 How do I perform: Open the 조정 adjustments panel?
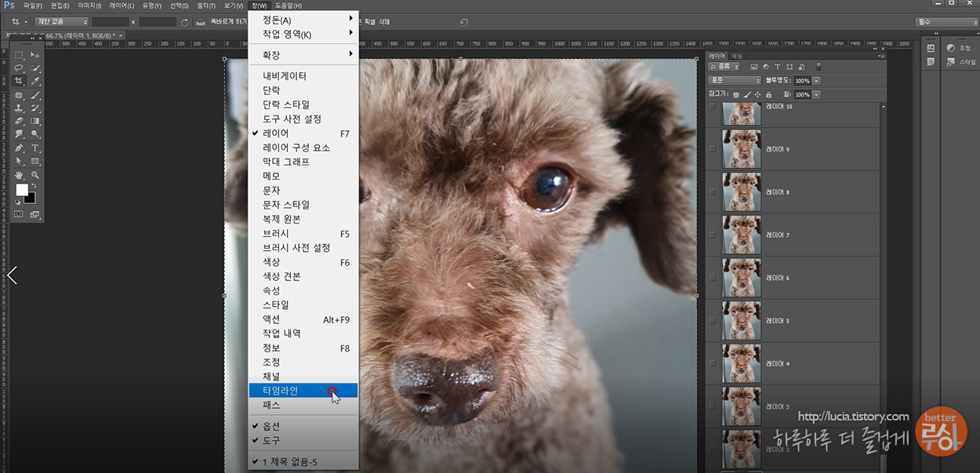[x=958, y=48]
